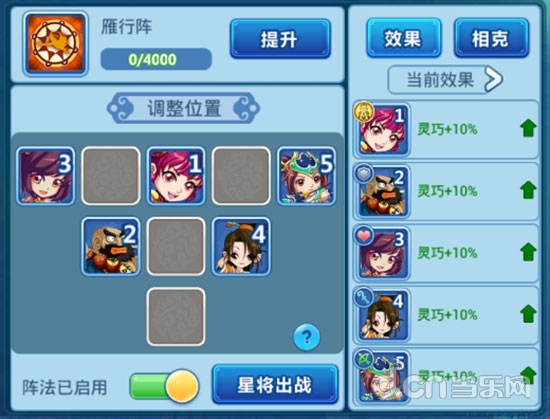Screen dimensions: 550x419
Task: Select hero 4 portrait in formation grid
Action: pos(241,246)
